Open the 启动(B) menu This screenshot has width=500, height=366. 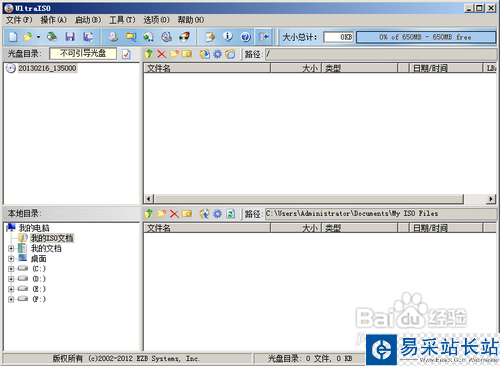point(88,20)
